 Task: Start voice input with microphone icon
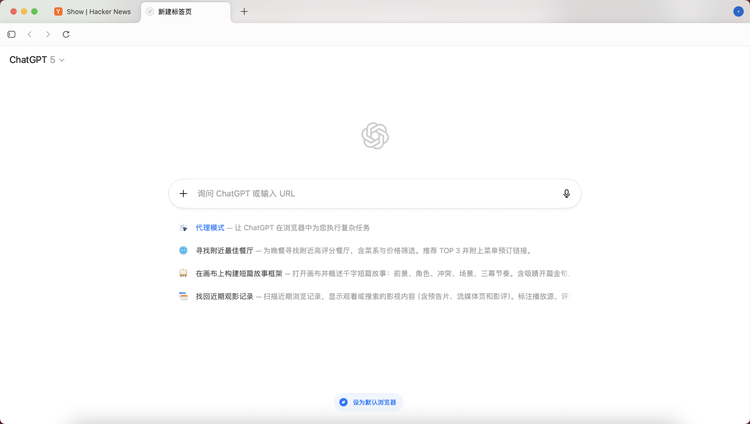point(566,193)
